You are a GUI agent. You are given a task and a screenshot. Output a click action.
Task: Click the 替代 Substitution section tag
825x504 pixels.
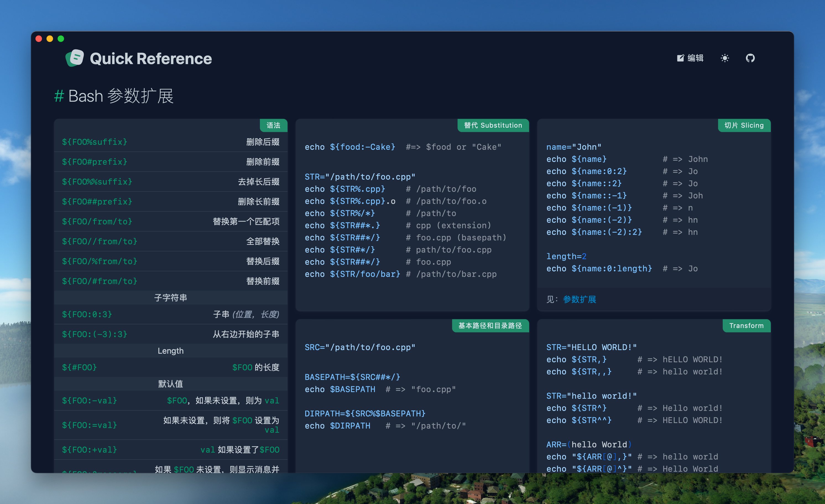(x=493, y=125)
